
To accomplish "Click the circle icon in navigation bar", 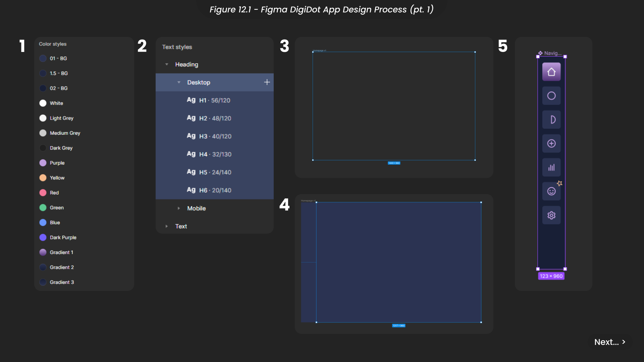I will pyautogui.click(x=551, y=96).
